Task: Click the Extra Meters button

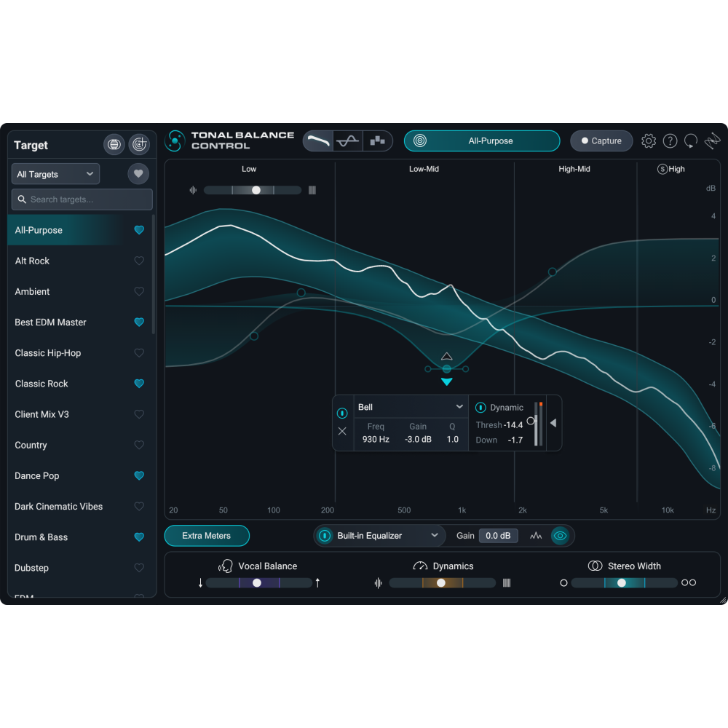Action: click(x=206, y=535)
